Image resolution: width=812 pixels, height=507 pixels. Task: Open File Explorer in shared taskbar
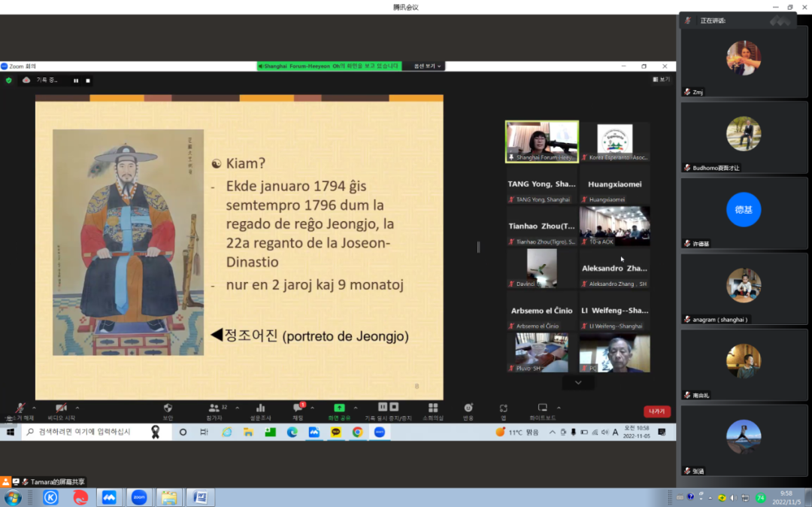248,432
